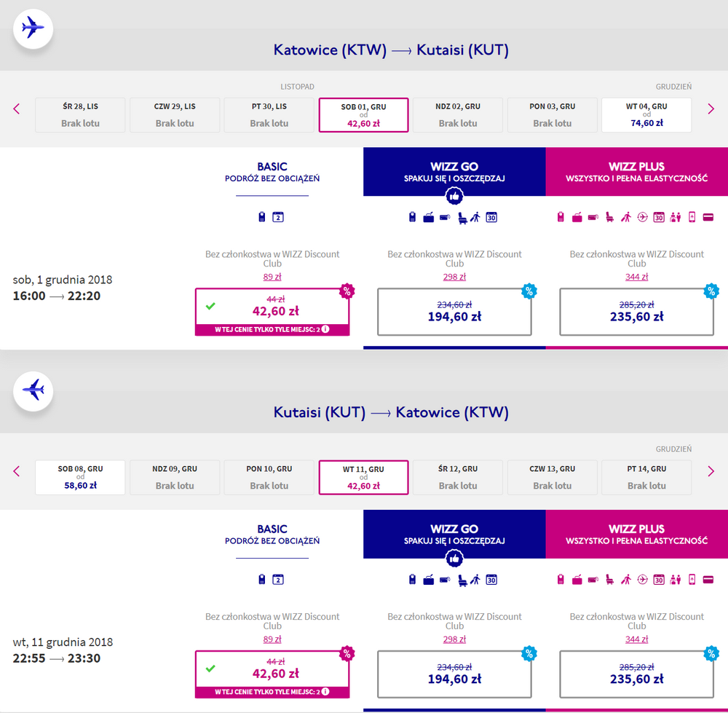This screenshot has height=713, width=728.
Task: Select outbound date WT 04, GRU 74,60 zł
Action: tap(646, 115)
